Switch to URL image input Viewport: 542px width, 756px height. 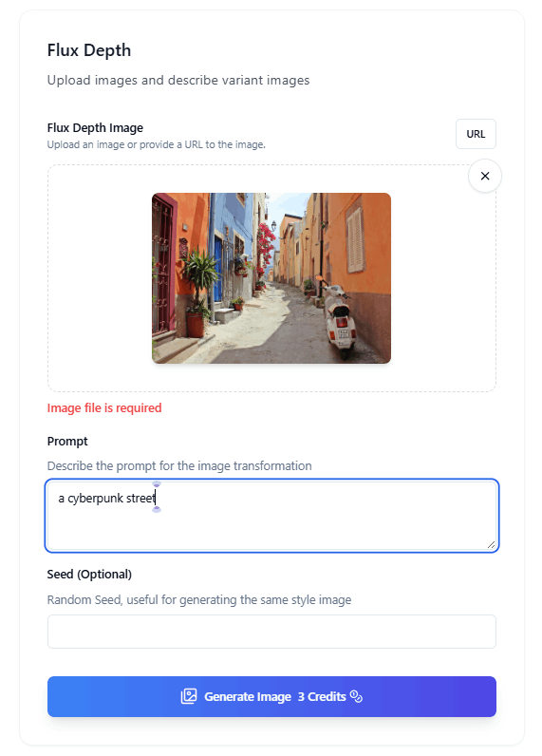point(476,134)
